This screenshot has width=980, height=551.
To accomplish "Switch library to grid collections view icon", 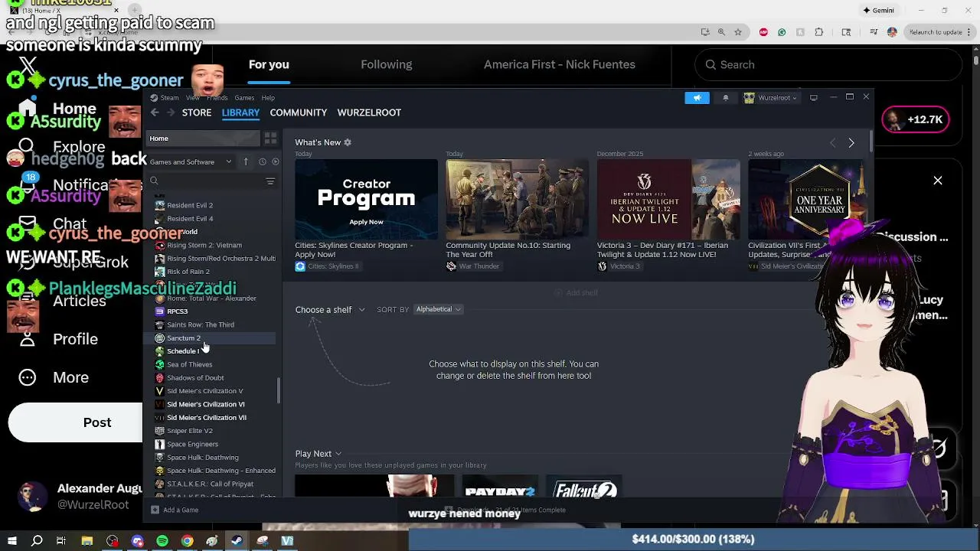I will (270, 139).
